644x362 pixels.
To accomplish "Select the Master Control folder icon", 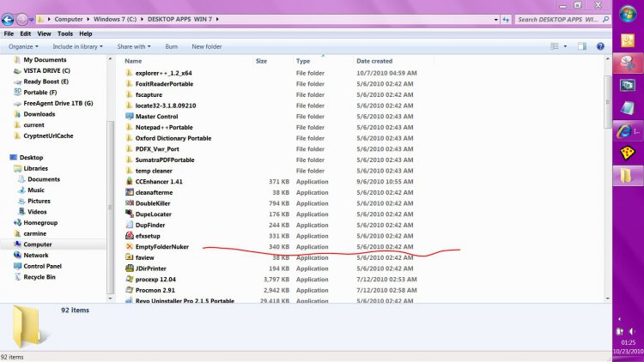I will (x=130, y=116).
